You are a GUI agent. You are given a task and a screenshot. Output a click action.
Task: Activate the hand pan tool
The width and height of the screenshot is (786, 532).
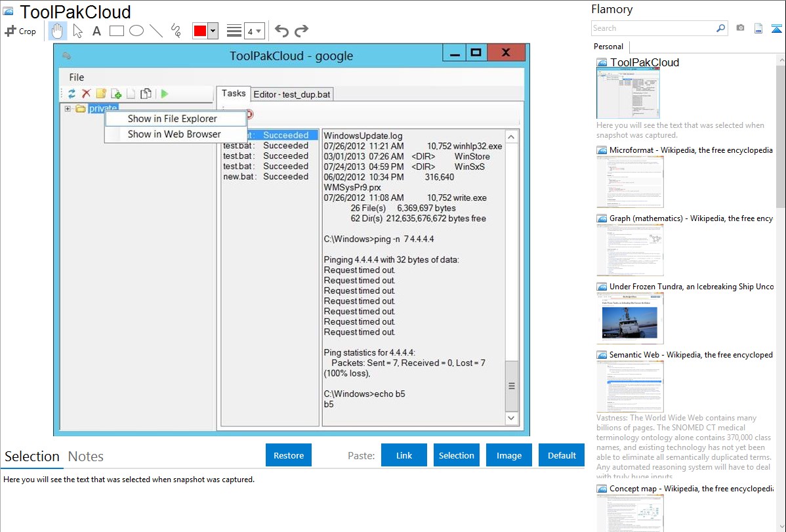coord(57,31)
